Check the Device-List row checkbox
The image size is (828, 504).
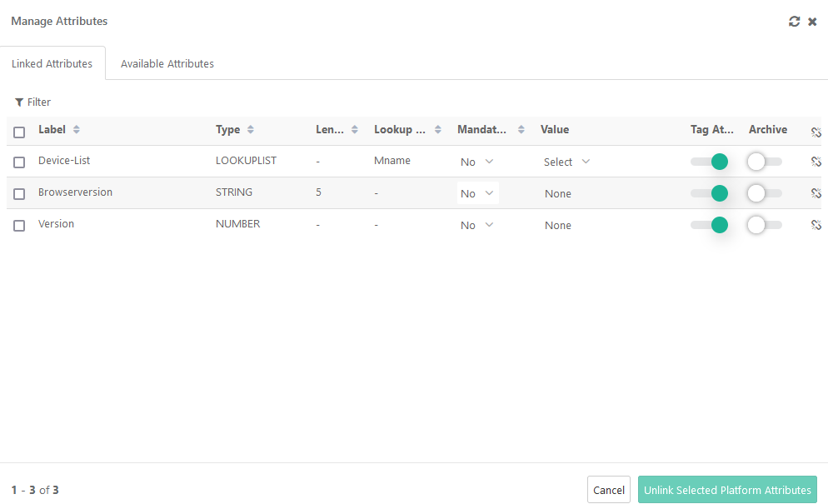pyautogui.click(x=20, y=162)
